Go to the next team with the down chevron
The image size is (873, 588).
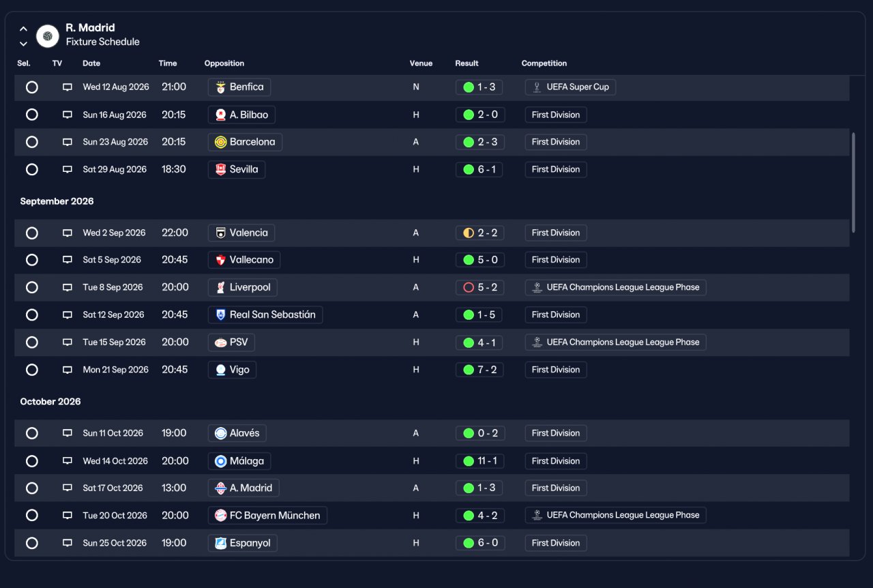[x=23, y=44]
